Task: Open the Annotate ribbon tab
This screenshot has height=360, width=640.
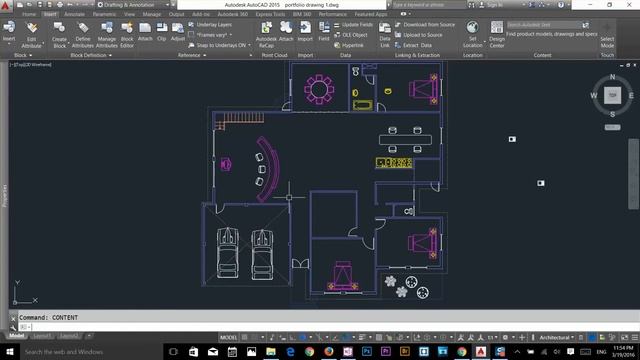Action: point(74,14)
